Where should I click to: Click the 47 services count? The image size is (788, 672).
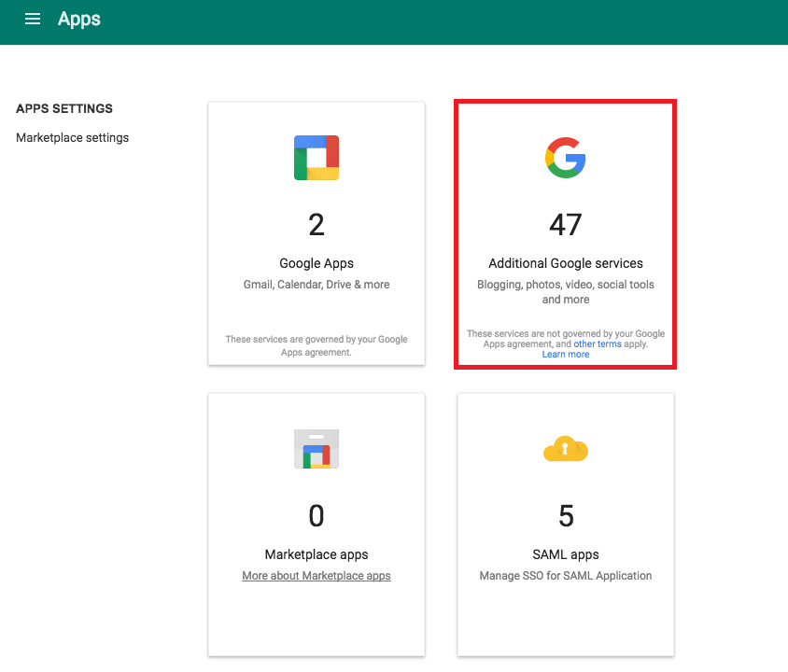tap(565, 224)
